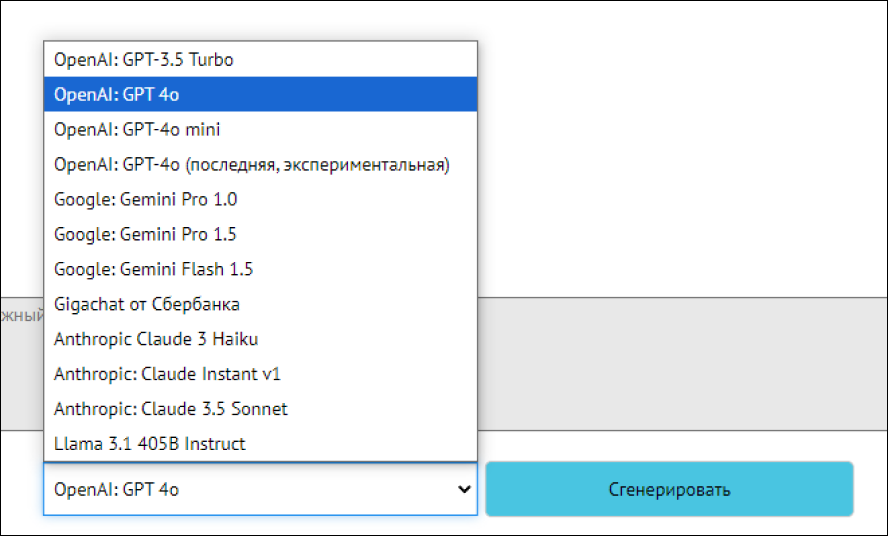
Task: Switch to Anthropic: Claude 3.5 Sonnet
Action: click(171, 409)
